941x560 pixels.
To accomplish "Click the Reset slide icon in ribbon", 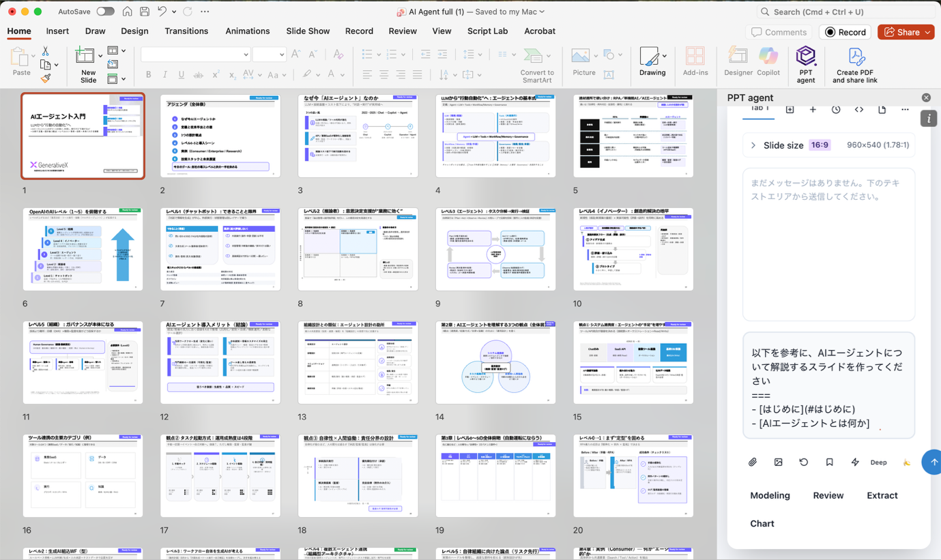I will pos(113,65).
